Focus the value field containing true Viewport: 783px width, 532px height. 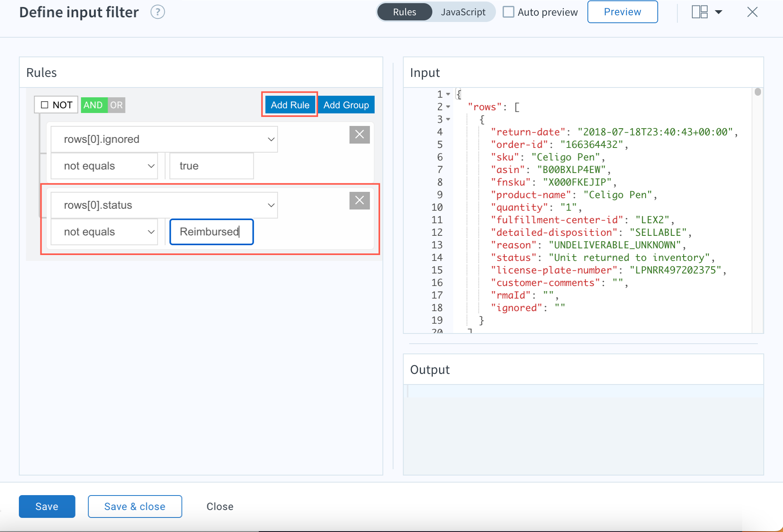[212, 166]
